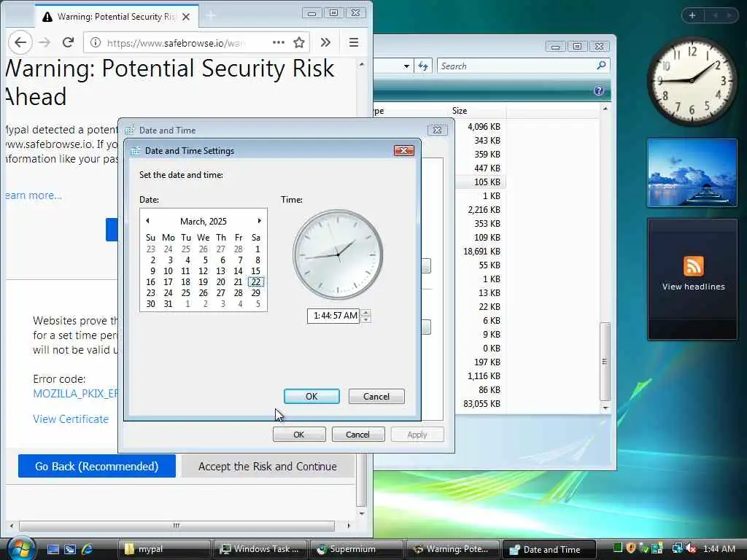Image resolution: width=747 pixels, height=560 pixels.
Task: Click the browser address bar URL
Action: [x=177, y=43]
